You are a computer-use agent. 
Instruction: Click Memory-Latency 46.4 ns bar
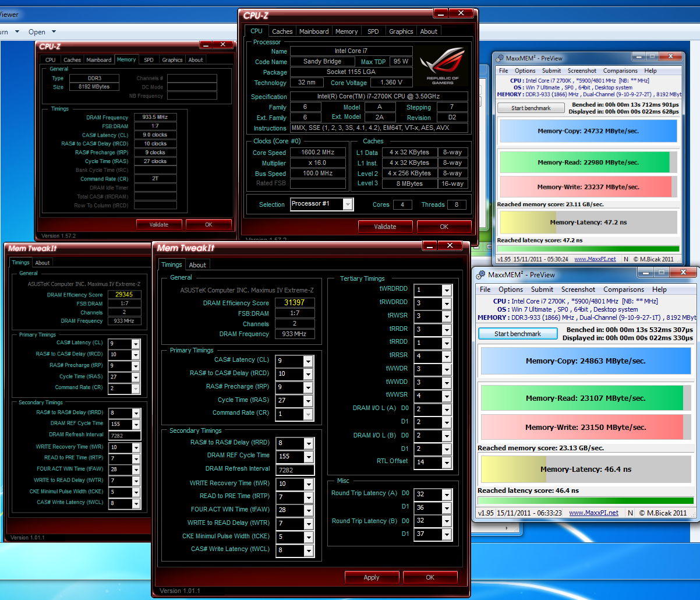pyautogui.click(x=585, y=469)
